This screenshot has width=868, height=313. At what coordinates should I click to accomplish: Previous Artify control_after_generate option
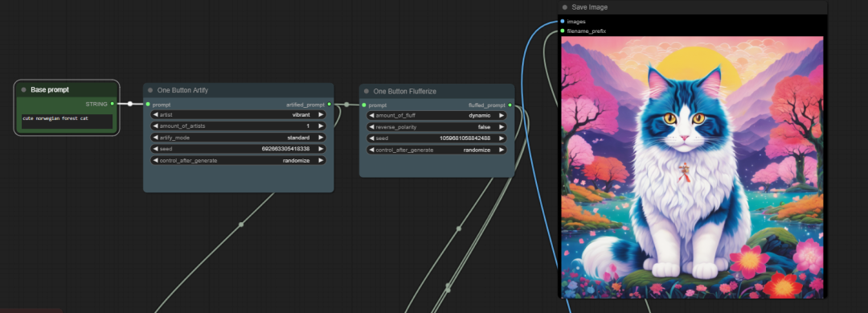pos(156,161)
